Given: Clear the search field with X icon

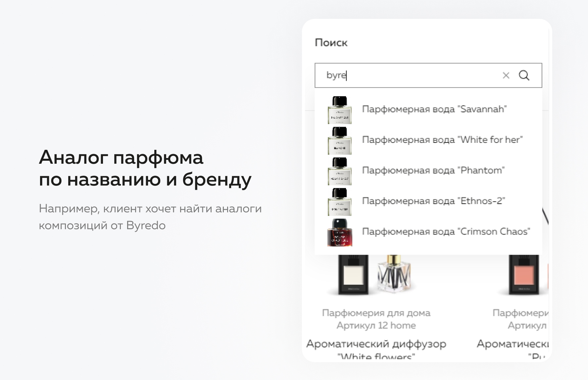Looking at the screenshot, I should click(506, 75).
